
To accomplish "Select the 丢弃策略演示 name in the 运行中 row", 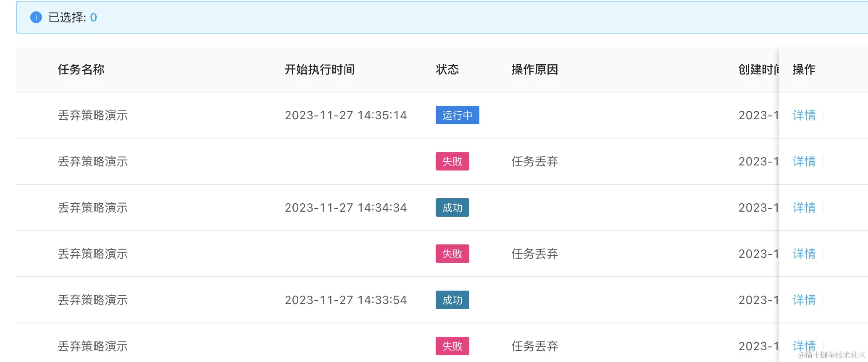I will click(92, 115).
